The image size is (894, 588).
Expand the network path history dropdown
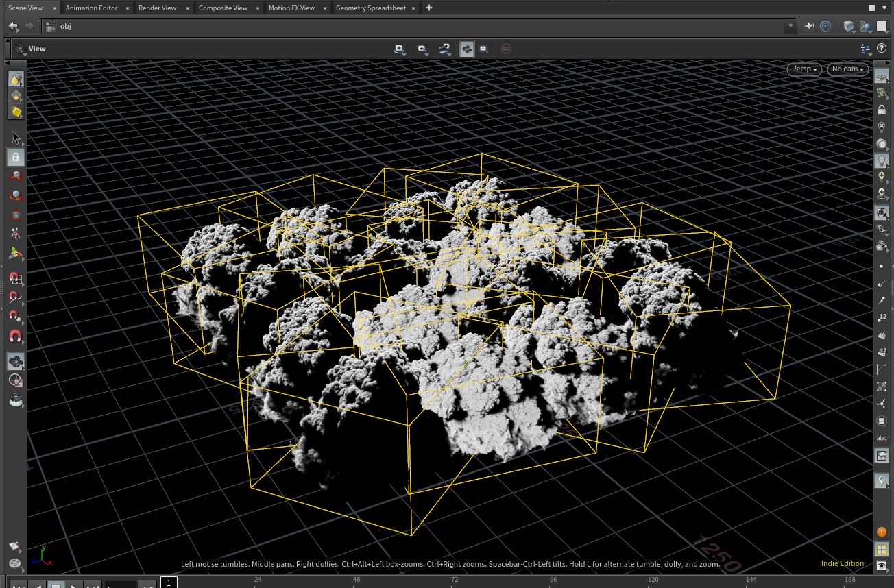click(790, 26)
